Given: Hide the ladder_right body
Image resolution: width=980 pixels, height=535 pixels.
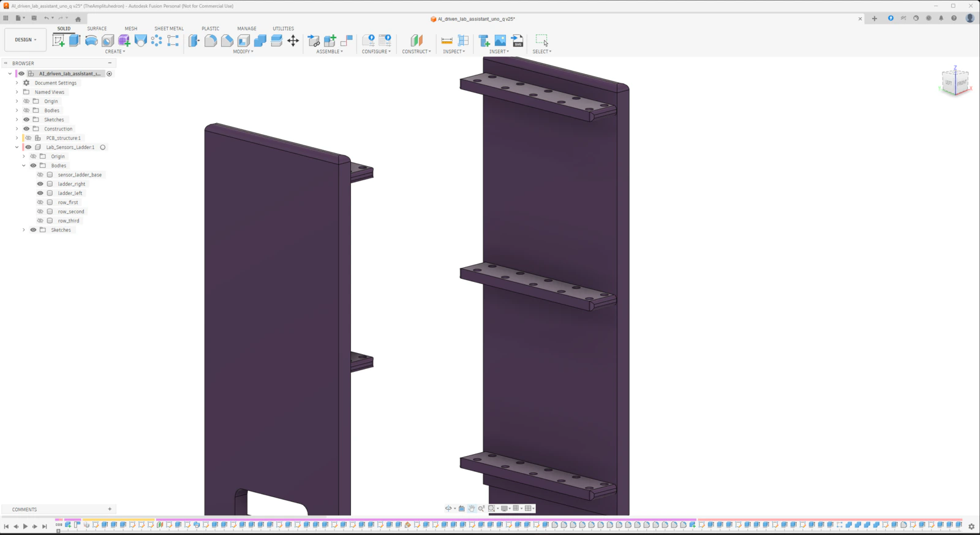Looking at the screenshot, I should pyautogui.click(x=40, y=184).
